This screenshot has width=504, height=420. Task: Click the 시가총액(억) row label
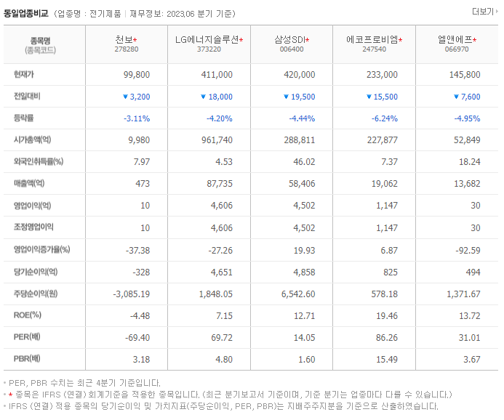32,140
